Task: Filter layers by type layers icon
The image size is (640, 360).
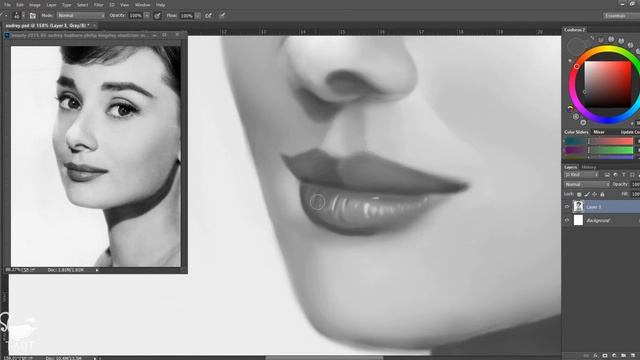Action: [x=624, y=175]
